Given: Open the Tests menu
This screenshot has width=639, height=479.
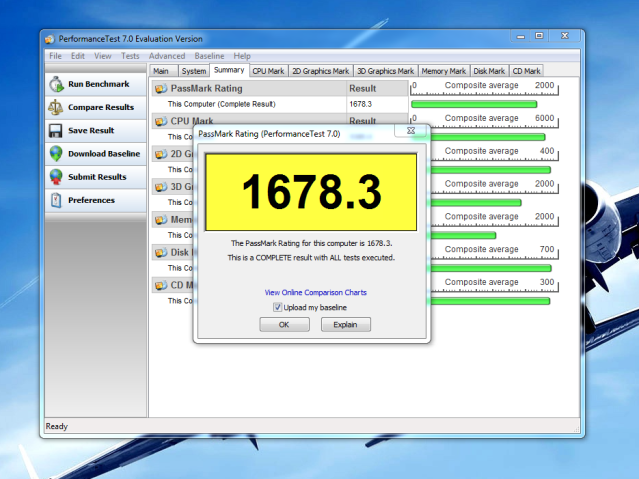Looking at the screenshot, I should (x=130, y=56).
